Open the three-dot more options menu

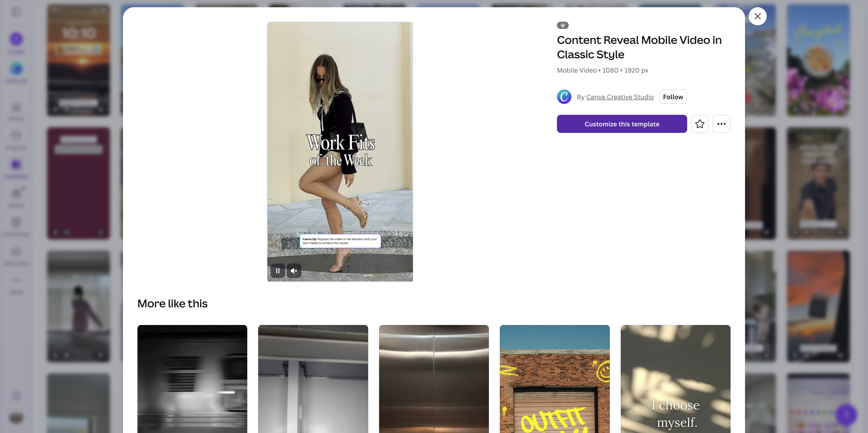(x=722, y=124)
